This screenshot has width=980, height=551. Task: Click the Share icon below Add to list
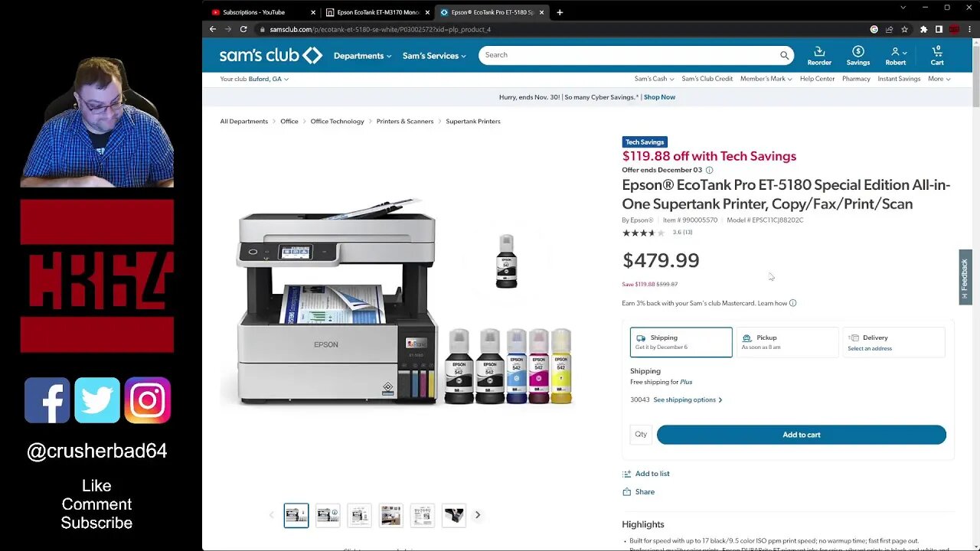(626, 492)
